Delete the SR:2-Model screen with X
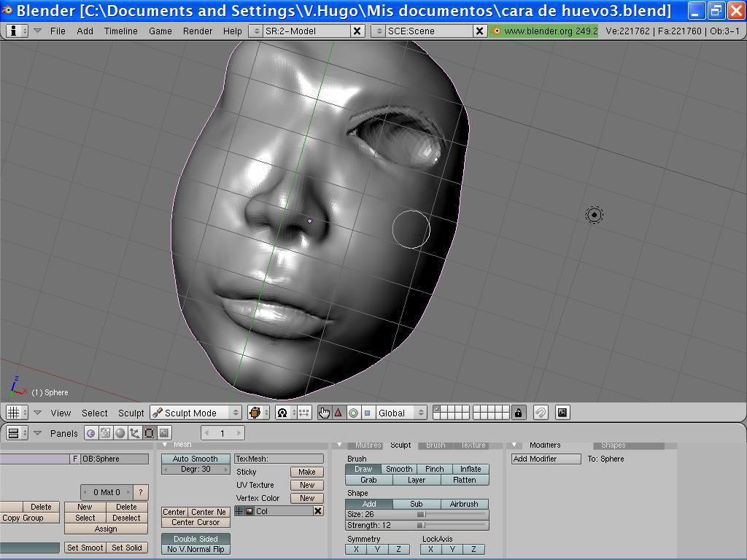The height and width of the screenshot is (560, 747). click(x=356, y=31)
